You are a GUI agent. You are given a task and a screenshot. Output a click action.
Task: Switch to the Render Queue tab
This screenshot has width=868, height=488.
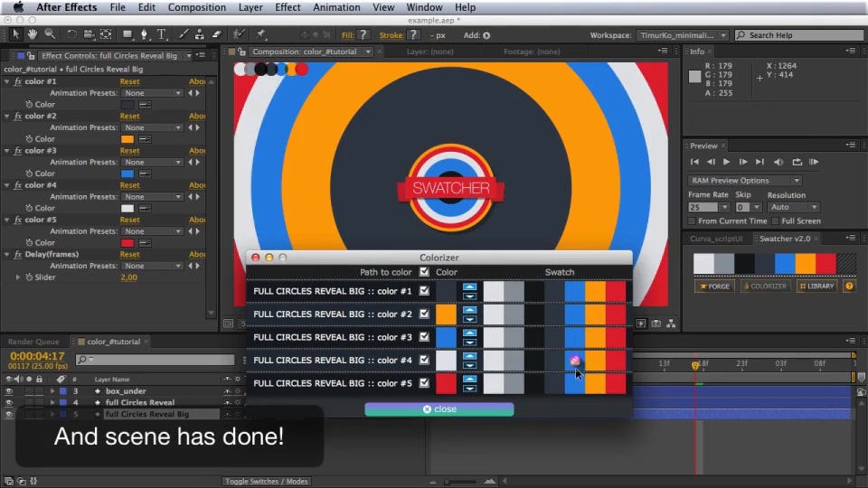pos(33,342)
